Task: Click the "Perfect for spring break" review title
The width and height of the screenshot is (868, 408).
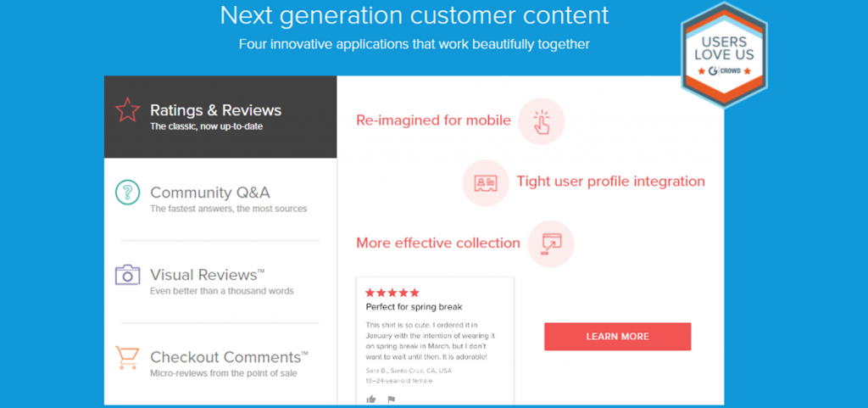Action: point(414,306)
